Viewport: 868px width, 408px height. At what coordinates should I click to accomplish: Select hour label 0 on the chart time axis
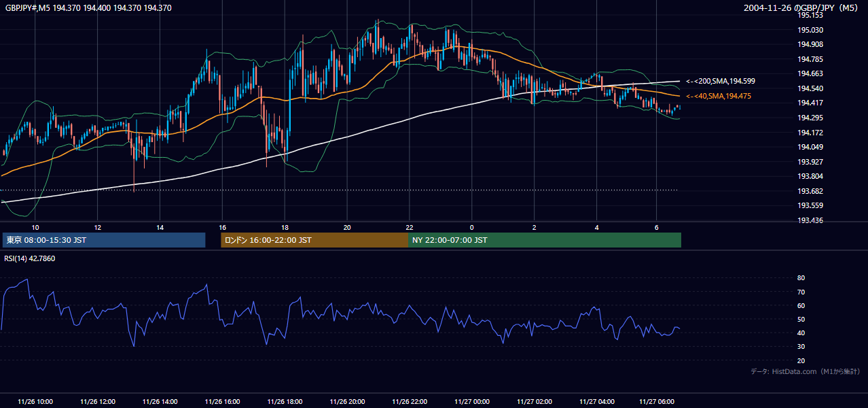[x=471, y=227]
